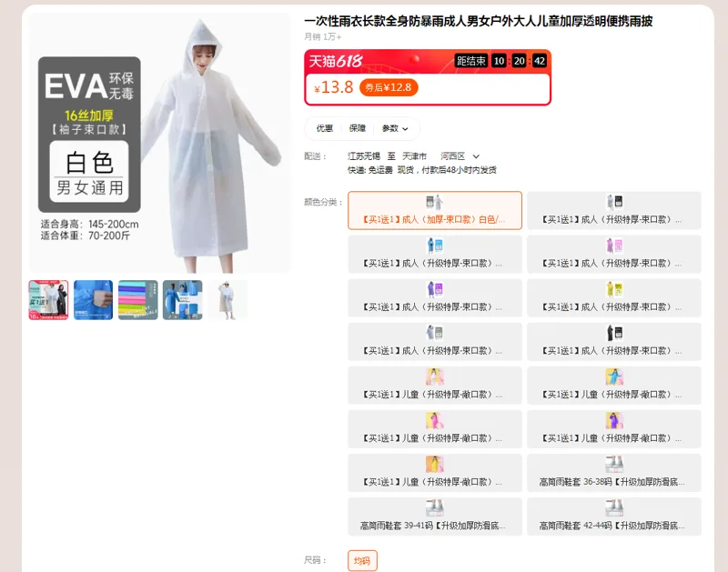
Task: Click the 尺码 label
Action: click(x=315, y=560)
